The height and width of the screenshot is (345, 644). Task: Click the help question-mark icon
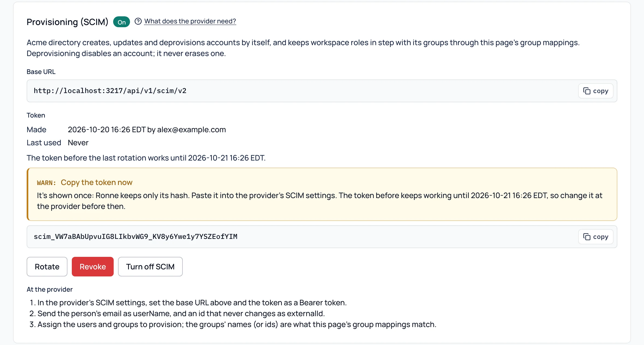pos(138,21)
